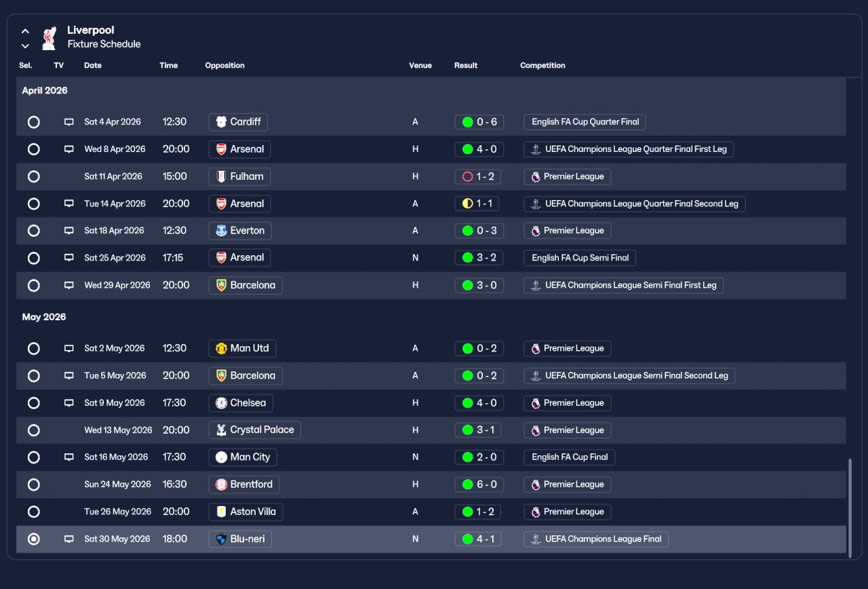Click the Arsenal crest in the 25 Apr row
868x589 pixels.
pyautogui.click(x=221, y=258)
